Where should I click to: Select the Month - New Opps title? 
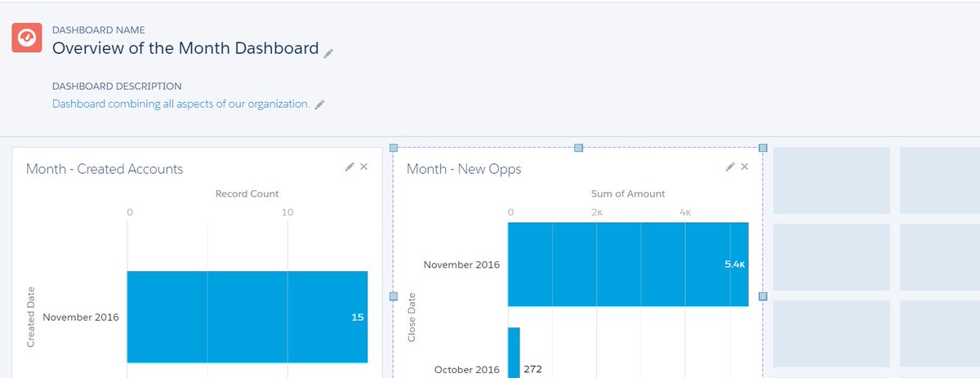tap(464, 169)
